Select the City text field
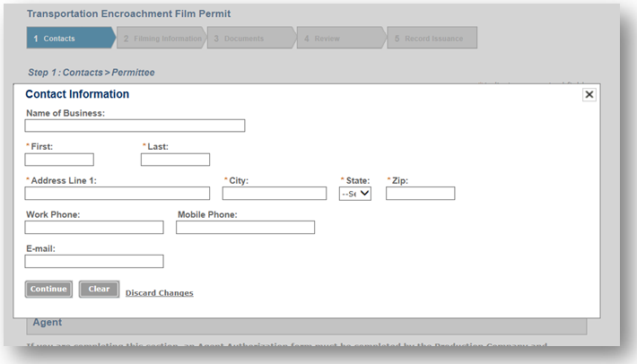 click(x=275, y=194)
